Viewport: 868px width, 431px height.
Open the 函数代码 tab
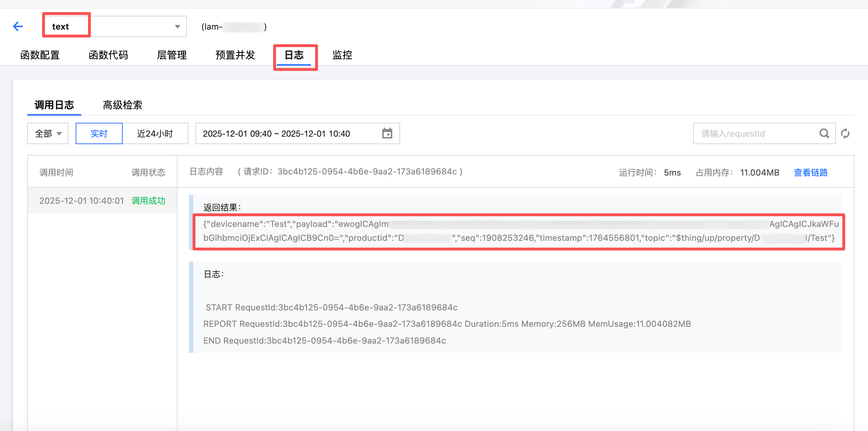108,55
